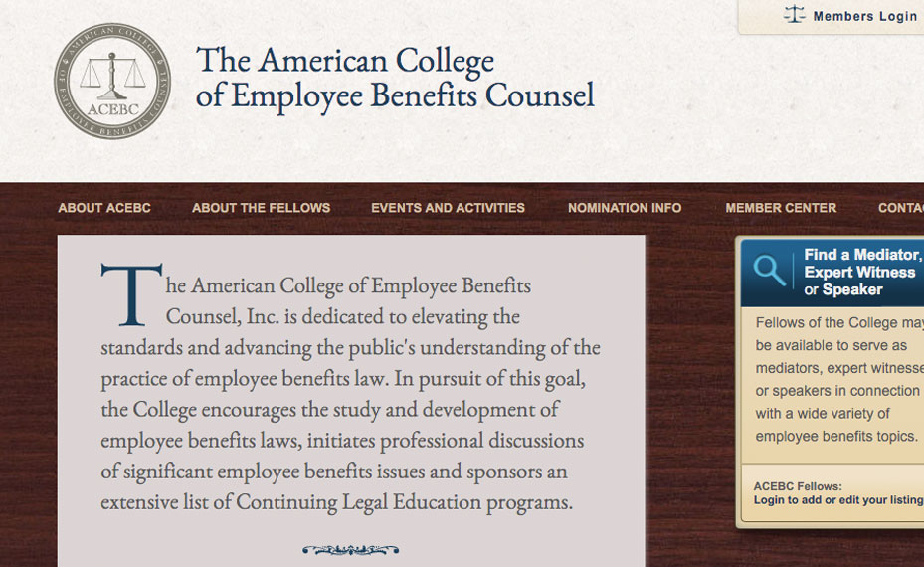Viewport: 924px width, 567px height.
Task: Click the ACEBC Fellows label in sidebar
Action: pyautogui.click(x=798, y=486)
